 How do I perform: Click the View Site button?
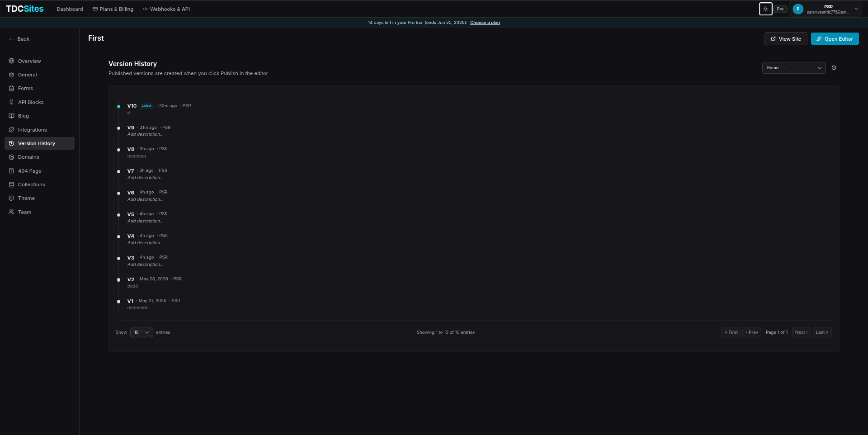click(786, 39)
